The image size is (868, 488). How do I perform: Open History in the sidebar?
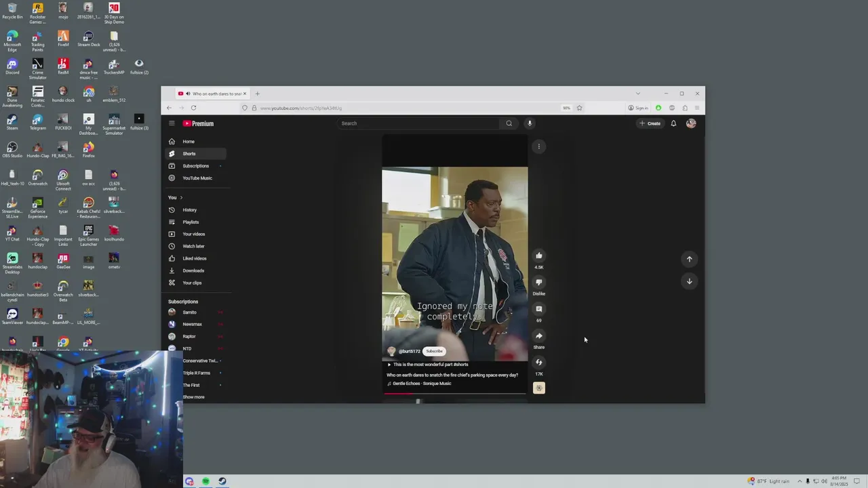click(197, 210)
